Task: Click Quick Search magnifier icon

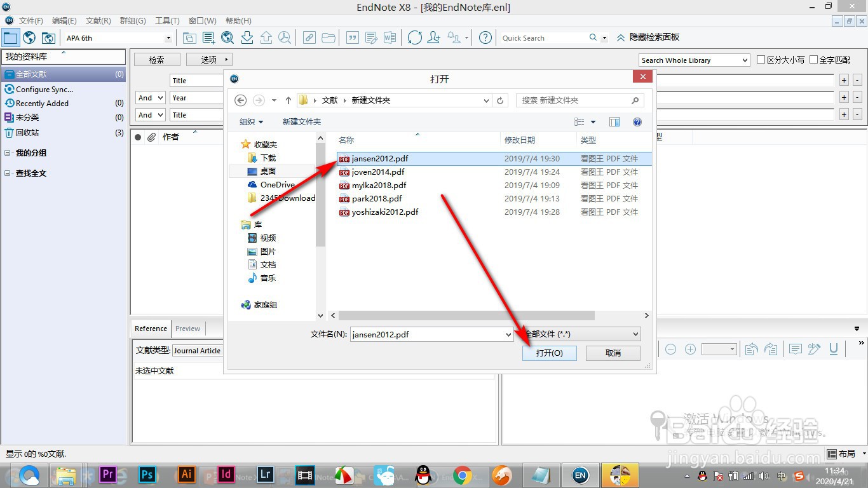Action: point(593,37)
